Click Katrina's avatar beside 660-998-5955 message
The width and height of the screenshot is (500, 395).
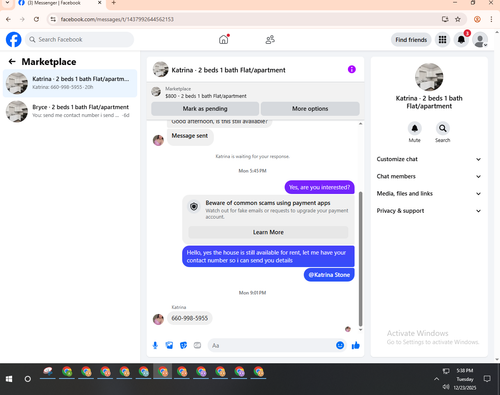[158, 319]
